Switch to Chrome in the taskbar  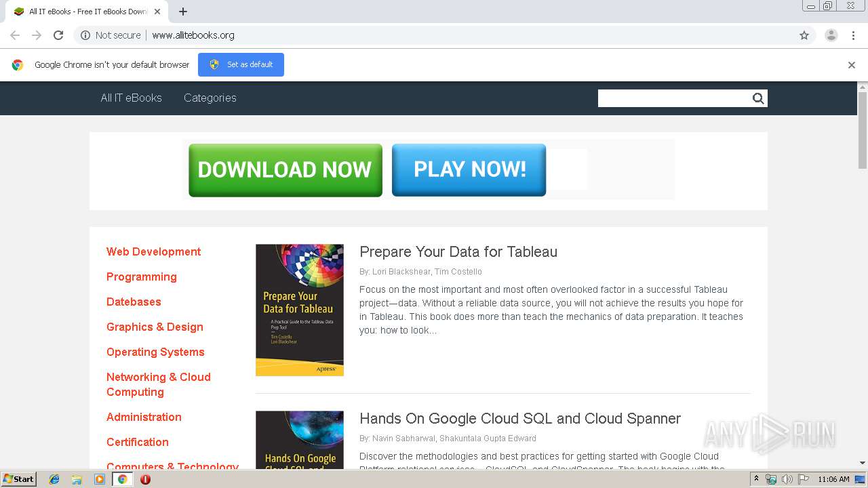click(x=122, y=479)
